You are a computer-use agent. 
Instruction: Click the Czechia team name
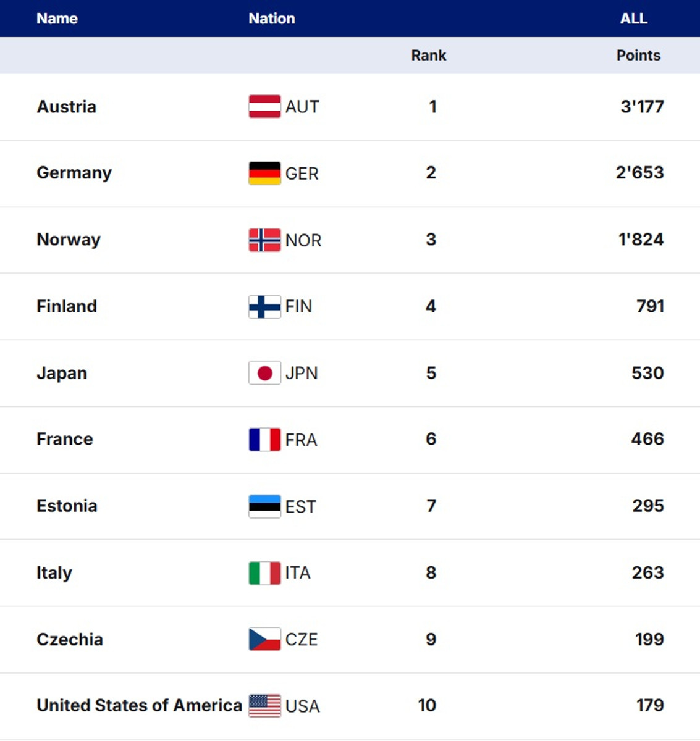tap(70, 639)
